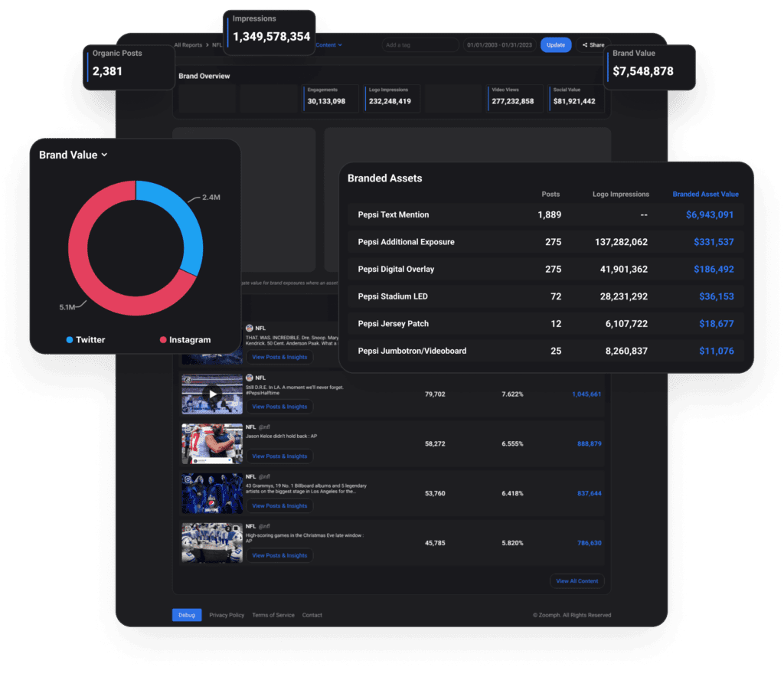784x677 pixels.
Task: Go to All Reports breadcrumb
Action: coord(188,45)
